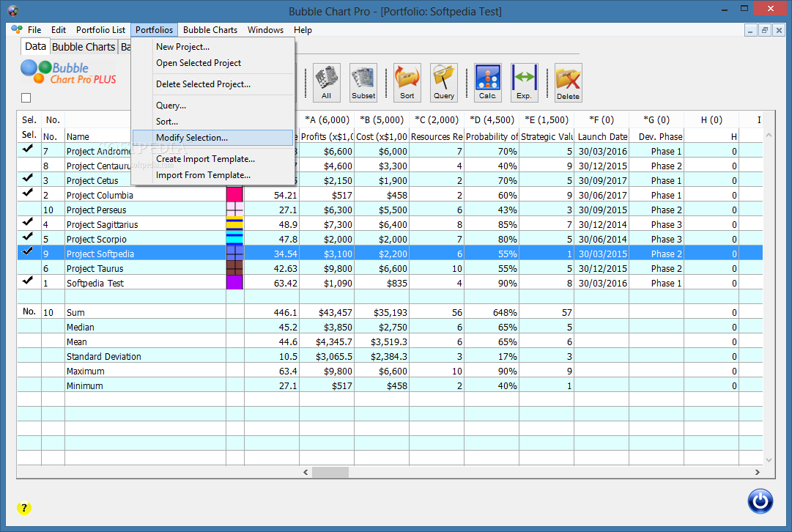792x532 pixels.
Task: Choose Import From Template... entry
Action: point(212,175)
